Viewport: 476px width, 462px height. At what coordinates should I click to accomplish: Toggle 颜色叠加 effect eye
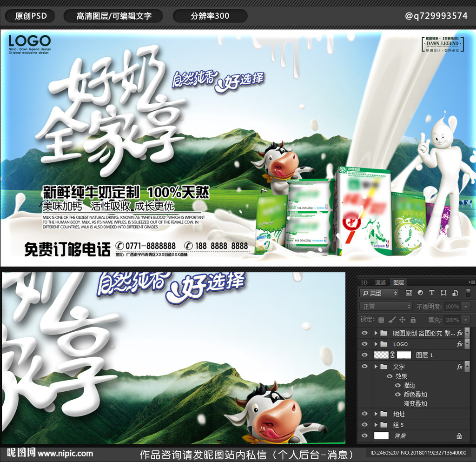click(398, 394)
